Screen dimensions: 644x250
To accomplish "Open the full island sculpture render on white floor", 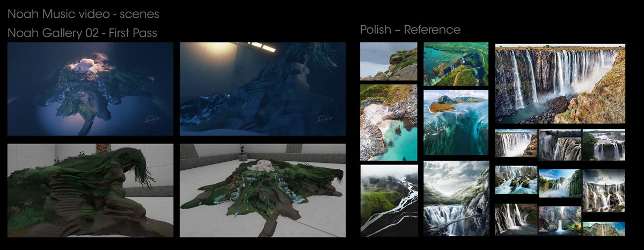I will coord(262,190).
